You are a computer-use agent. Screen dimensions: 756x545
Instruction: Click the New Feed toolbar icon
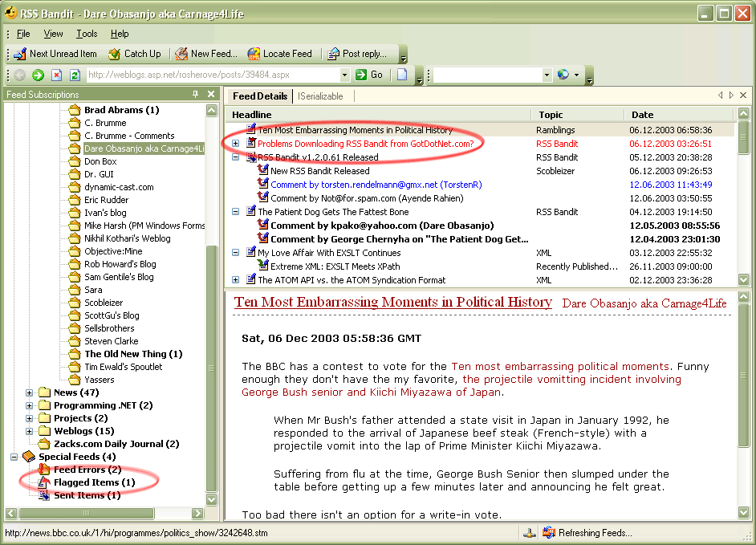[x=181, y=54]
